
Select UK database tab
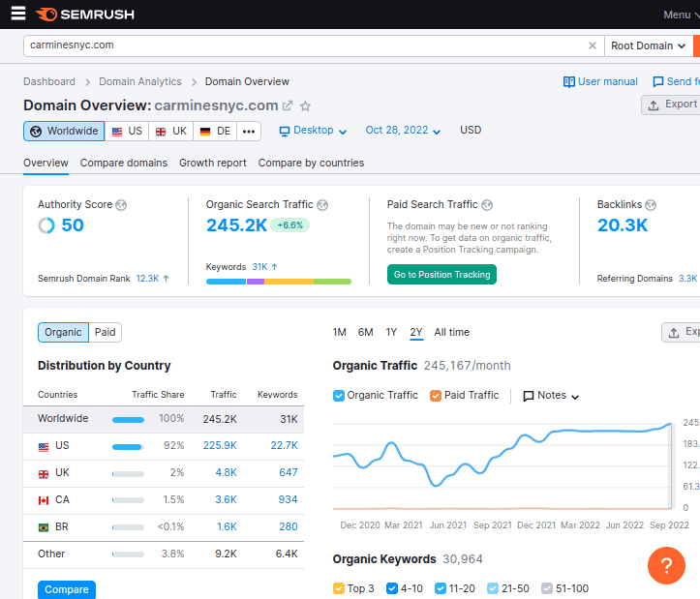click(171, 132)
